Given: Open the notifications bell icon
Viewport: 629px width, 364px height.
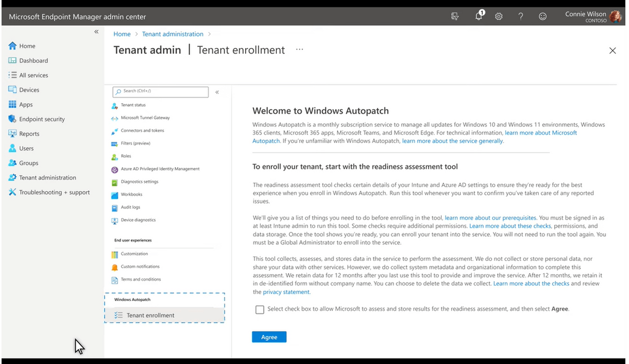Looking at the screenshot, I should pyautogui.click(x=479, y=16).
